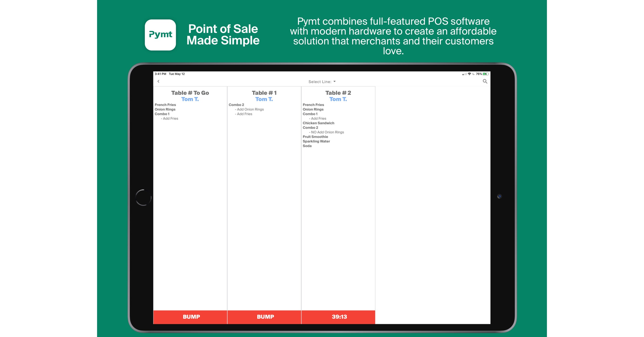Select Chicken Sandwich item in Table 2
The height and width of the screenshot is (337, 644).
pyautogui.click(x=318, y=123)
